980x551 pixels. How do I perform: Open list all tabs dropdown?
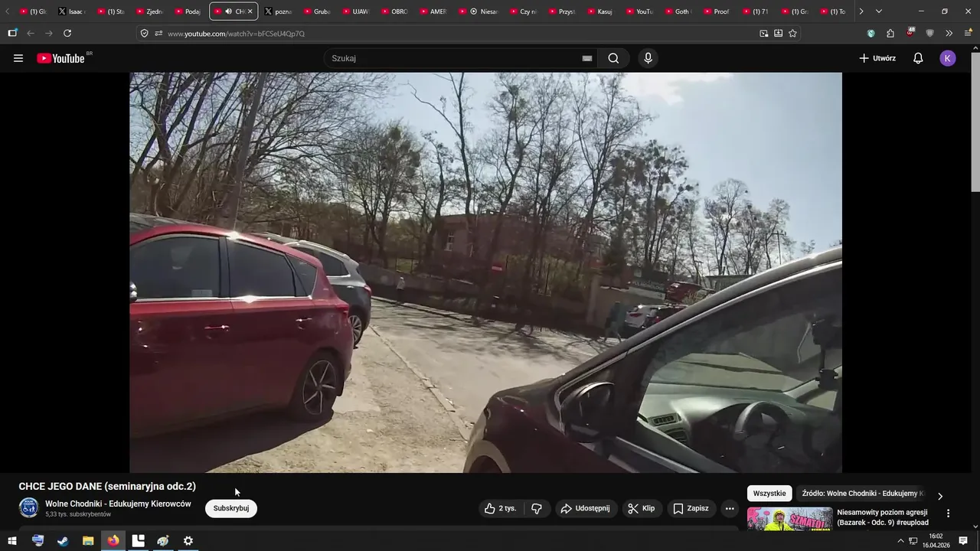point(879,11)
